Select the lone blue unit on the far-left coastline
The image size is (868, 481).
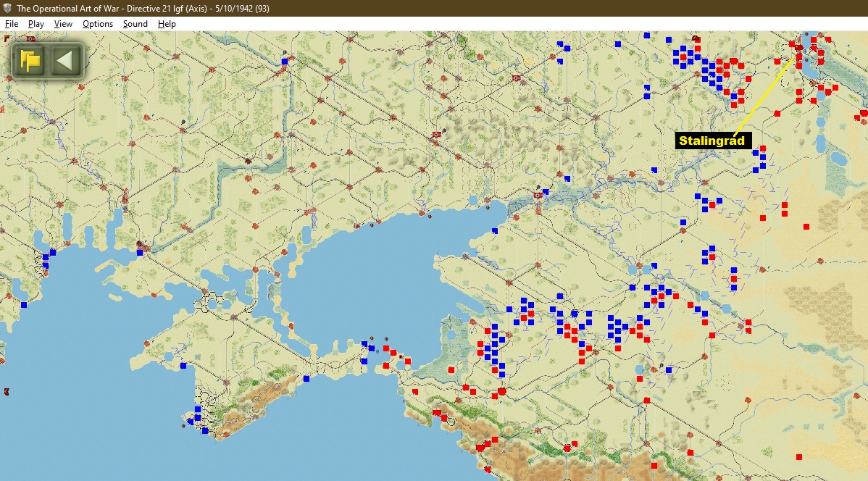(24, 305)
